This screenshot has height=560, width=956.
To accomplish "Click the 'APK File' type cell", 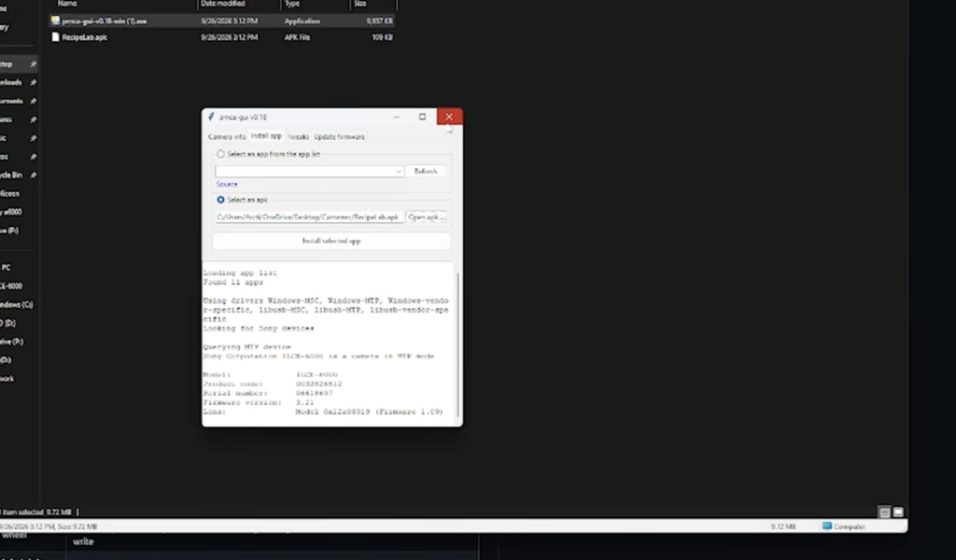I will tap(298, 37).
